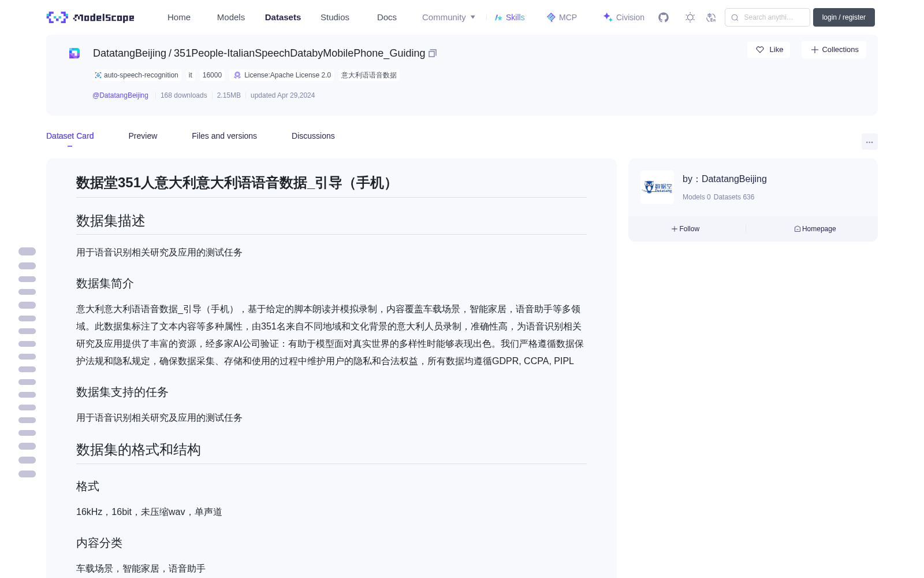Screen dimensions: 924x578
Task: Open DatatangBeijing Homepage
Action: click(815, 229)
